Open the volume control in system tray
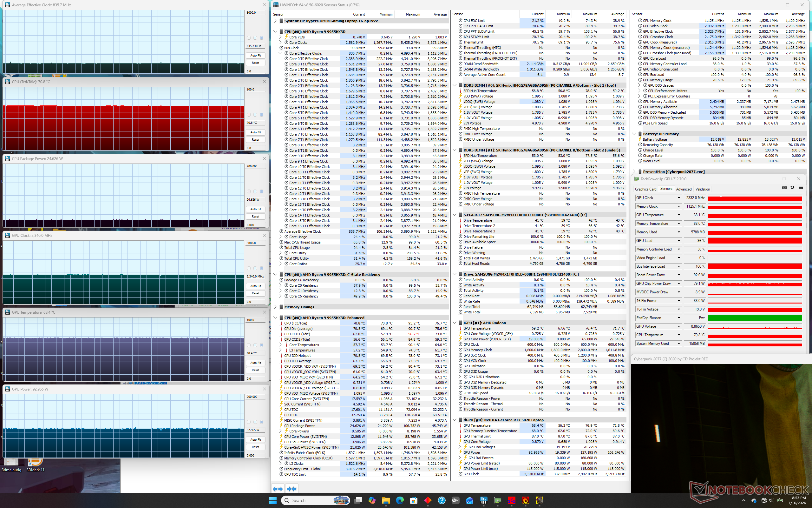 (771, 501)
